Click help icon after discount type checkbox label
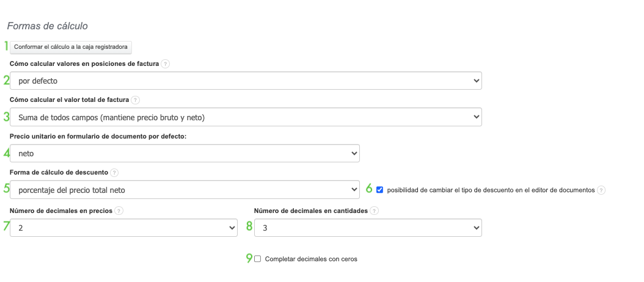644x282 pixels. 601,190
